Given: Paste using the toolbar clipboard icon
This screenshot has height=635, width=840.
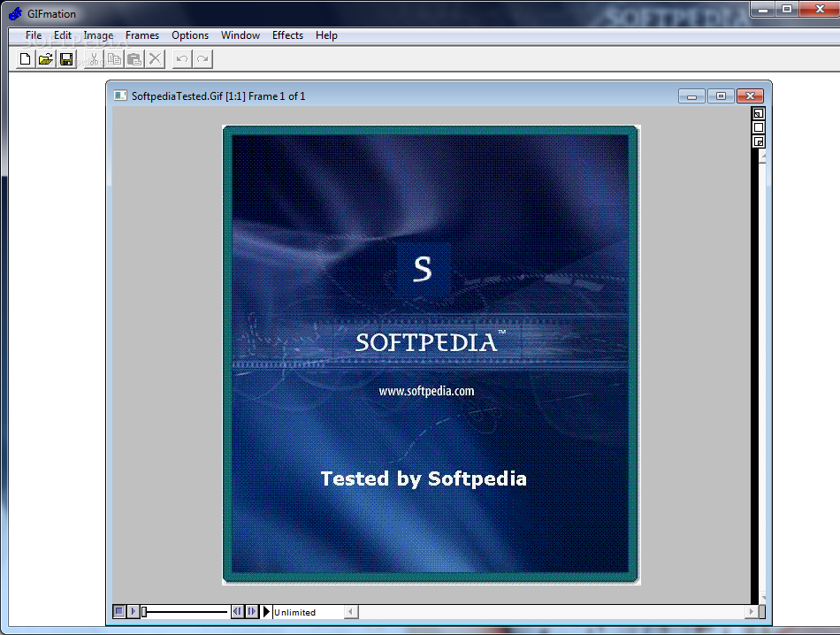Looking at the screenshot, I should point(134,59).
